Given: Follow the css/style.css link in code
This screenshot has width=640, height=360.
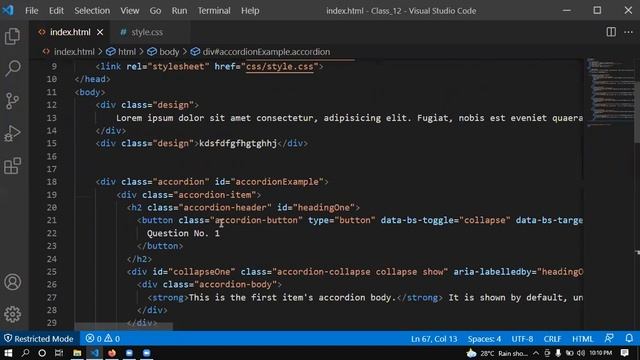Looking at the screenshot, I should 280,67.
